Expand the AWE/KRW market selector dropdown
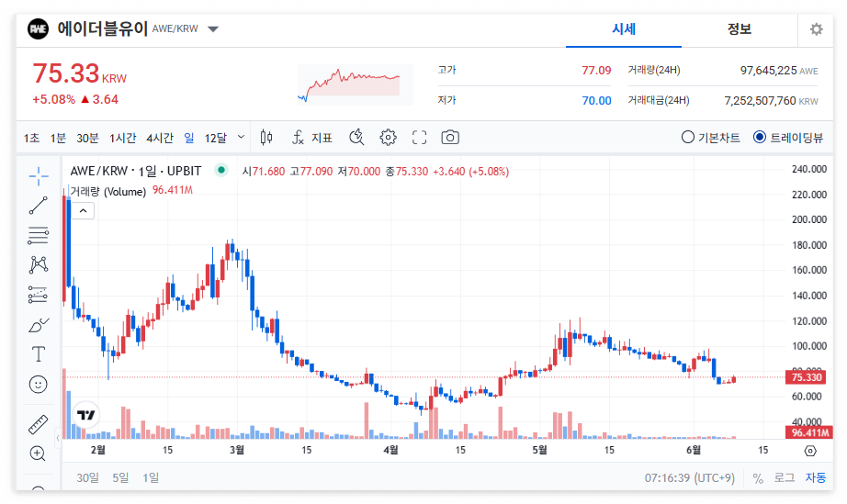 [213, 29]
